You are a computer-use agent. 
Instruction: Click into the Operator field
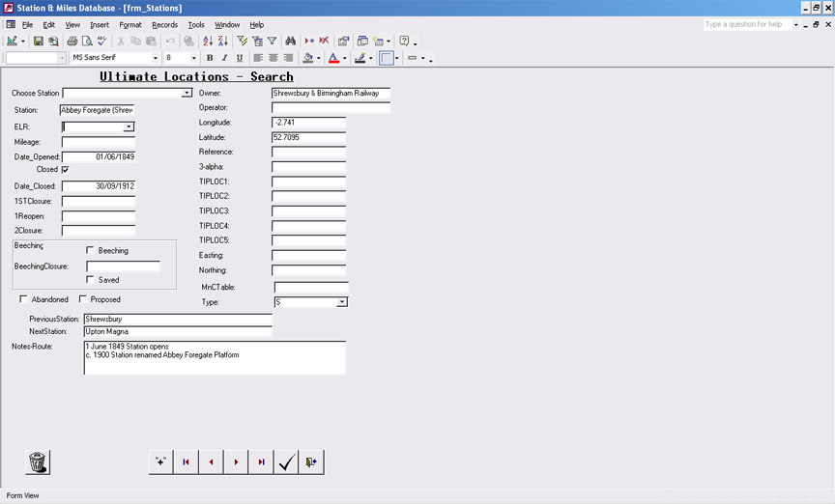point(331,107)
